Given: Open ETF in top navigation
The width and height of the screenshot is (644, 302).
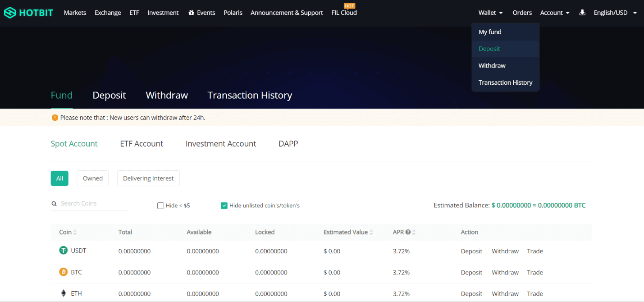Looking at the screenshot, I should point(134,13).
